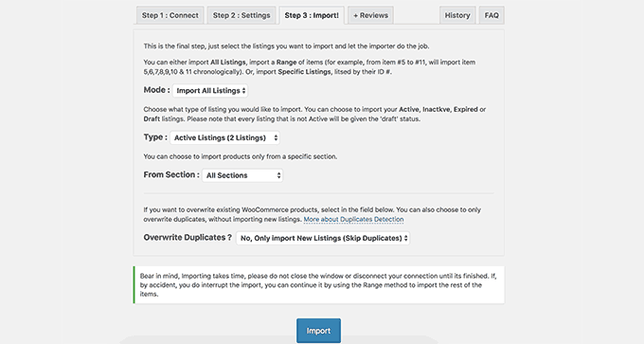Expand the Type dropdown showing Active Listings

(224, 137)
